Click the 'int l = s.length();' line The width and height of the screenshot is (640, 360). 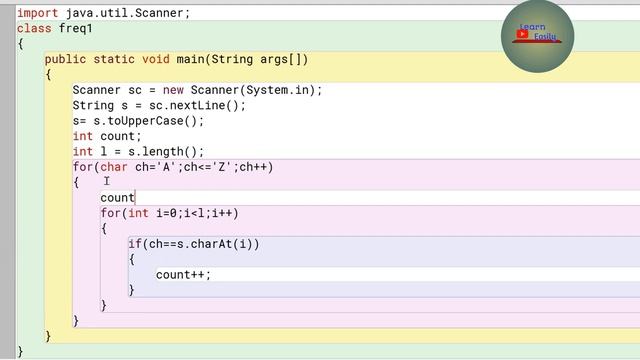pyautogui.click(x=138, y=152)
